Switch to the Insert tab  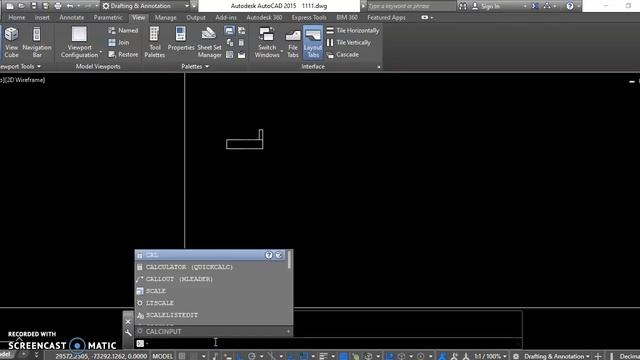[x=42, y=18]
